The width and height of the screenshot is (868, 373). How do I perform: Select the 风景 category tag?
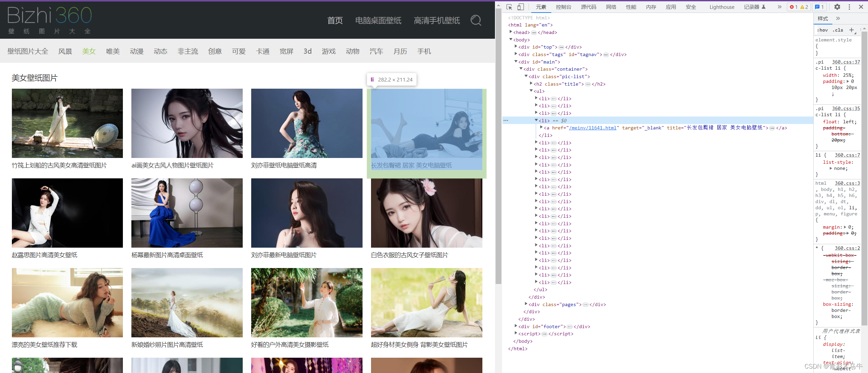click(x=65, y=51)
